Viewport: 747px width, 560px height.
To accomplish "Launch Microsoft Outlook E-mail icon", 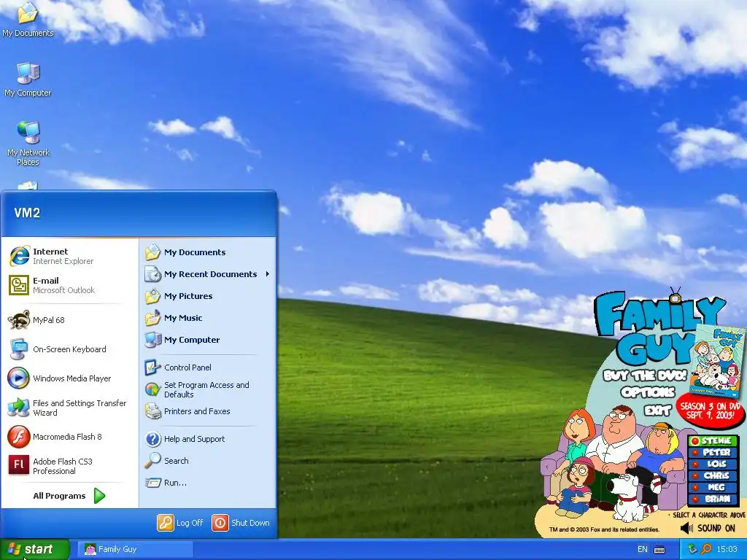I will pyautogui.click(x=19, y=285).
